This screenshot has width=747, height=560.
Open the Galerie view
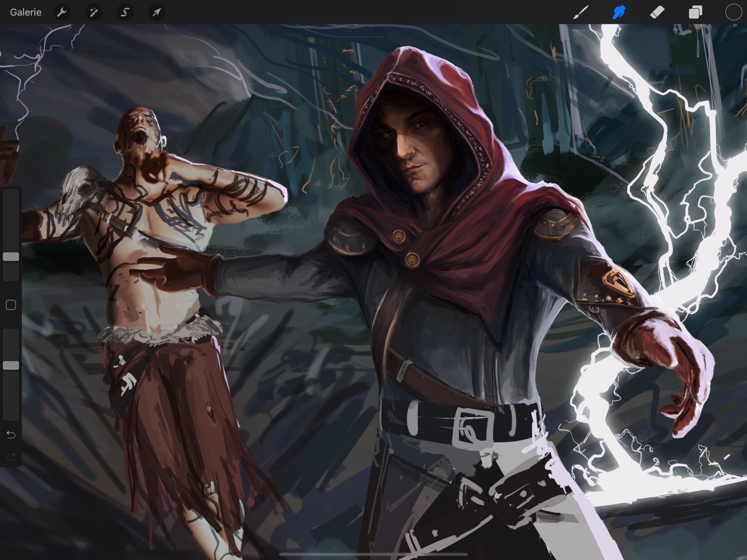click(26, 12)
